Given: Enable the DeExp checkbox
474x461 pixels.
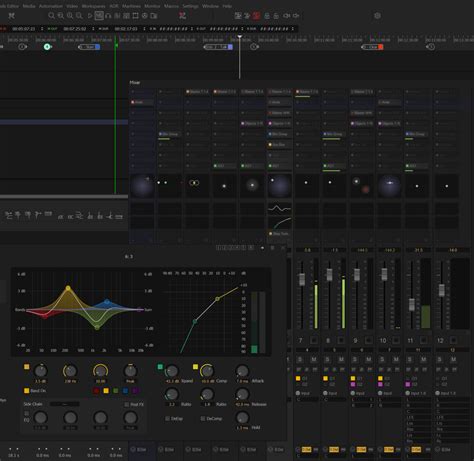Looking at the screenshot, I should click(x=168, y=418).
